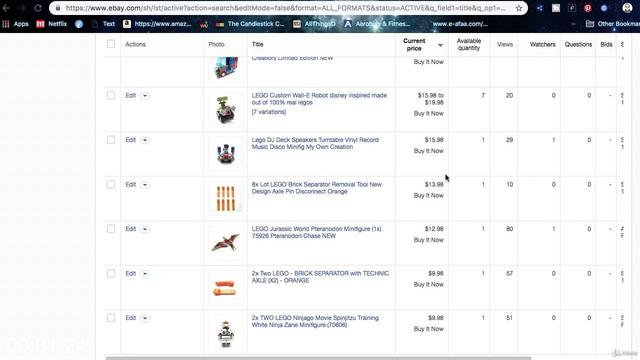
Task: Open the Text bookmark
Action: click(x=104, y=24)
